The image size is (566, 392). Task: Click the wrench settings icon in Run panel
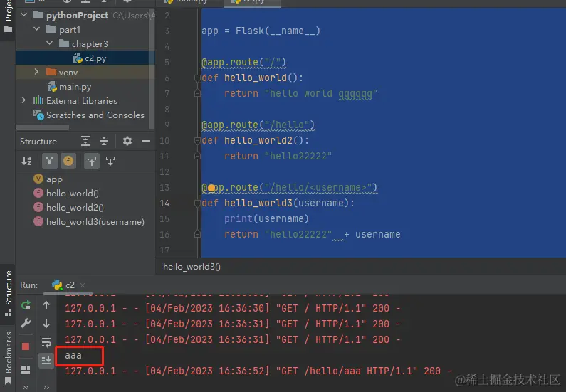pyautogui.click(x=26, y=323)
